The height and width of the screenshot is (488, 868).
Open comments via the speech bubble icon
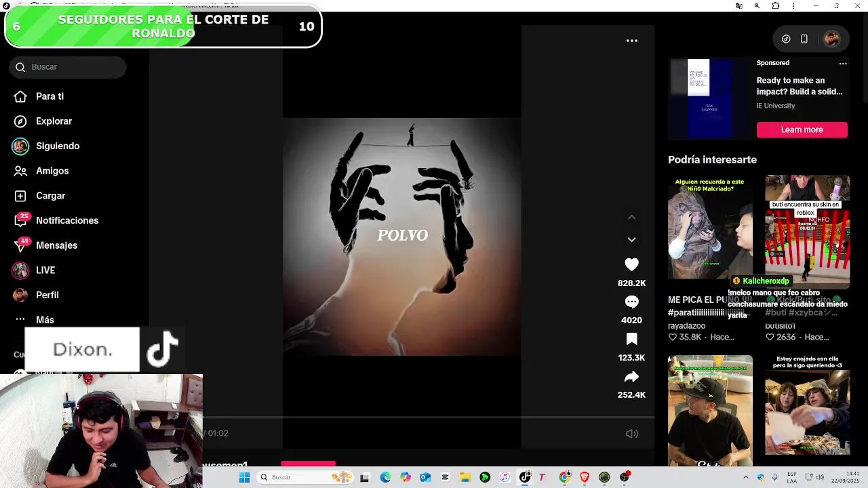[x=631, y=302]
